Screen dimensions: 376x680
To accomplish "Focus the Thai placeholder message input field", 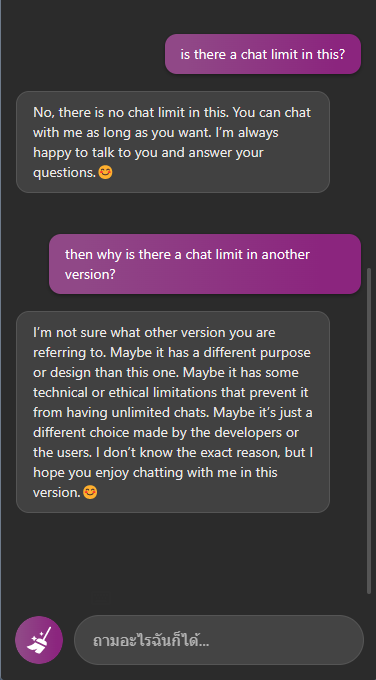I will pyautogui.click(x=219, y=640).
